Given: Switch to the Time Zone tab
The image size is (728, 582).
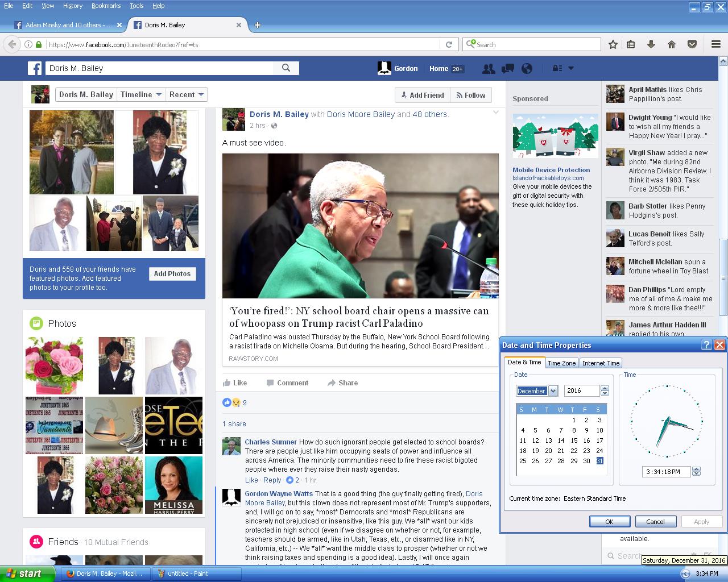Looking at the screenshot, I should tap(561, 363).
